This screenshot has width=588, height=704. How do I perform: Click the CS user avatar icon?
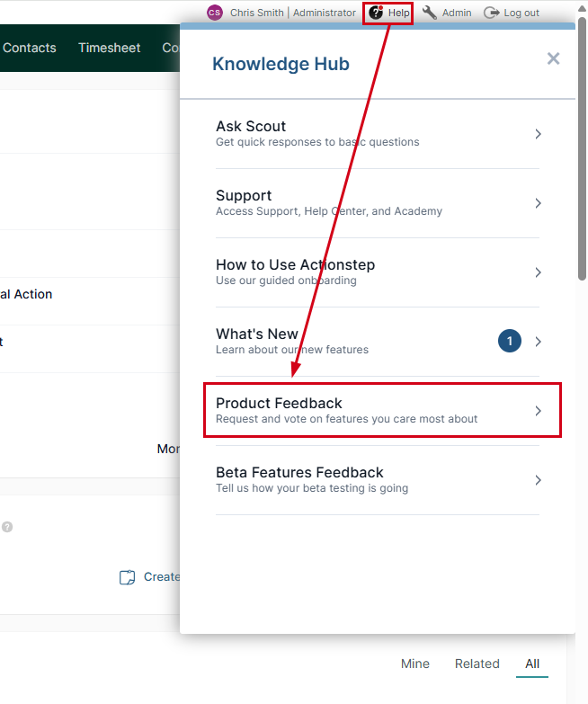pos(215,13)
